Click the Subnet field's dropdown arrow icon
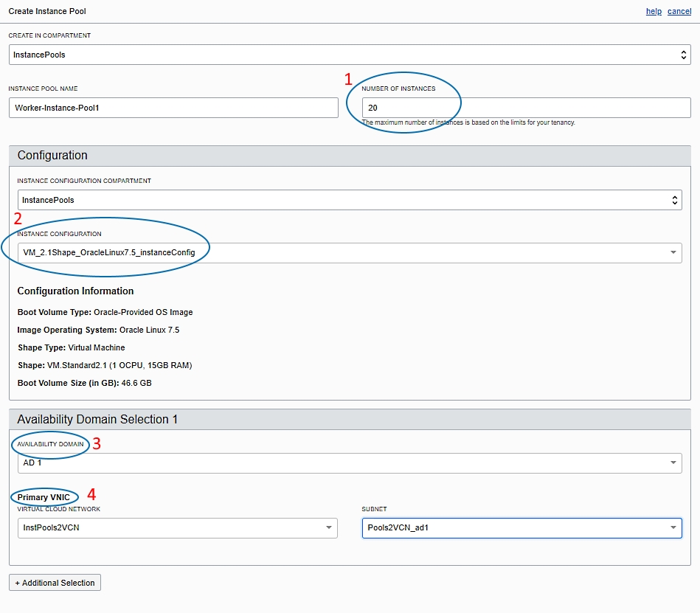Viewport: 700px width, 613px height. [x=672, y=527]
